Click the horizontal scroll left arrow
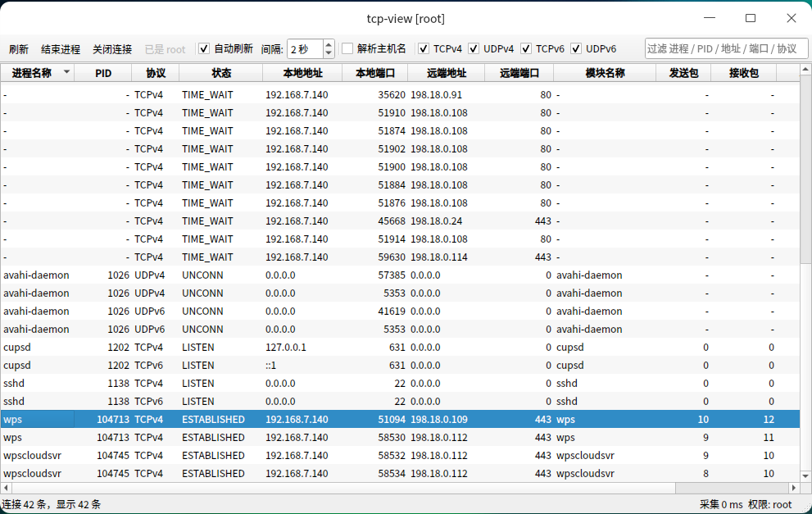 click(6, 488)
